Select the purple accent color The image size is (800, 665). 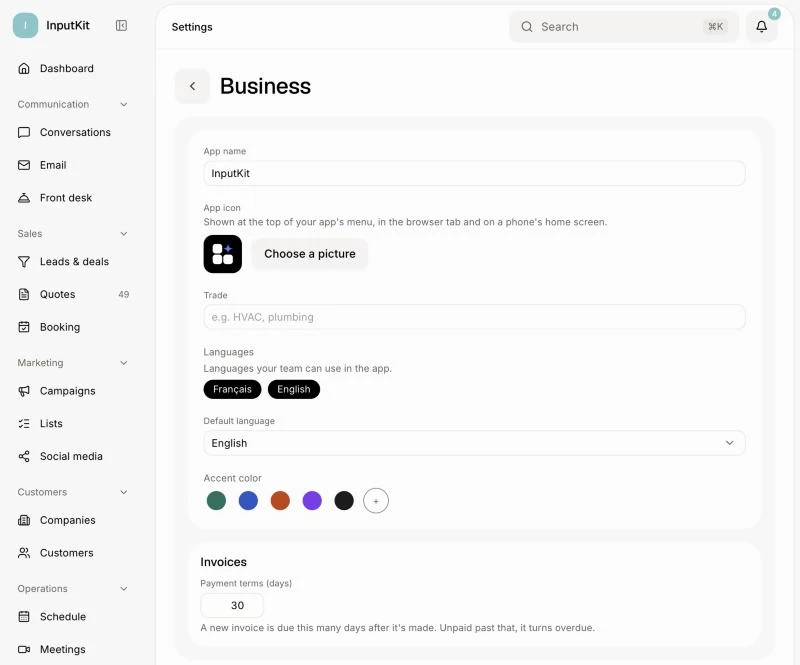pyautogui.click(x=312, y=501)
